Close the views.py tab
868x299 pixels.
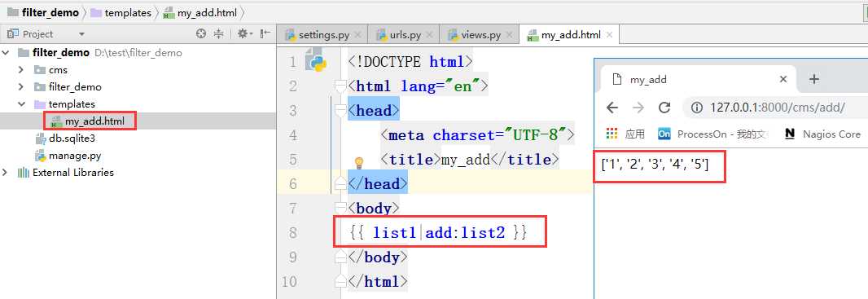coord(509,35)
